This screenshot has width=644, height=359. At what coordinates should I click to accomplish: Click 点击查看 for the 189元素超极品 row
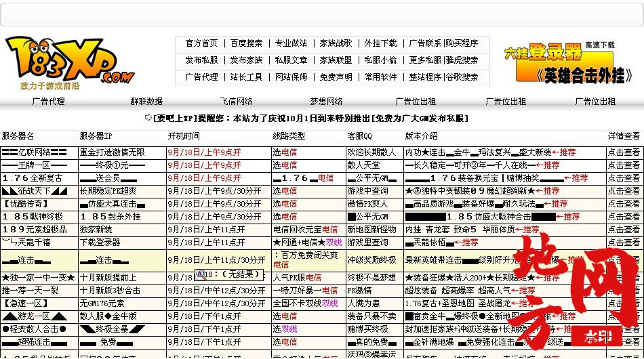(624, 230)
